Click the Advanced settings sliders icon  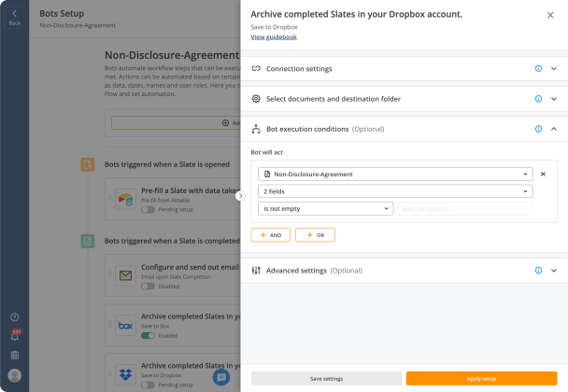(x=256, y=271)
